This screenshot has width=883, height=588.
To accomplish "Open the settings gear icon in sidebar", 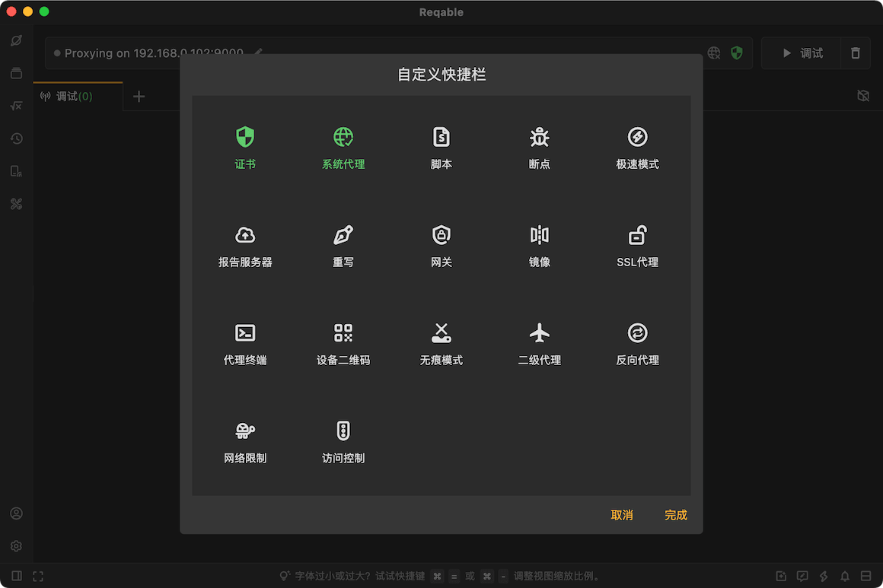I will [x=16, y=546].
